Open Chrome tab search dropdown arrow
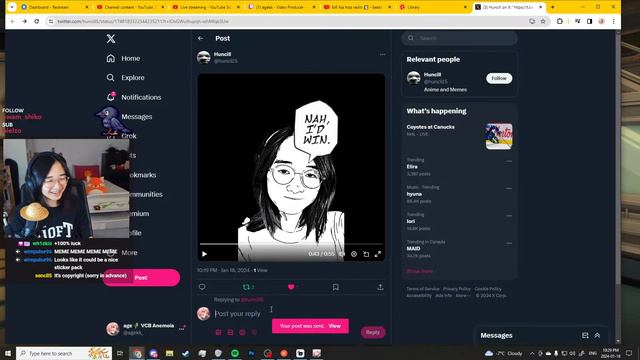Screen dimensions: 640x360 12,7
